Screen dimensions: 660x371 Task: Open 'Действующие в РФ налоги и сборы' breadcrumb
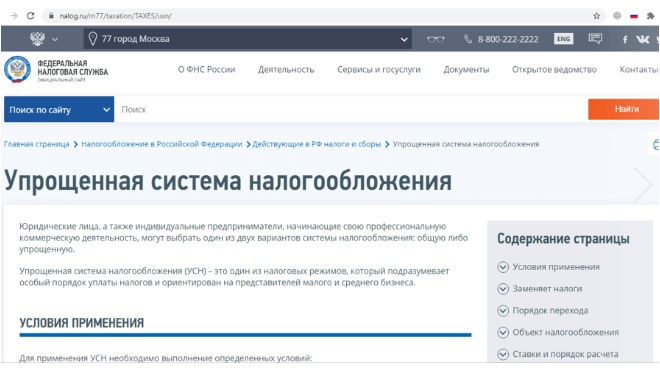click(x=317, y=144)
